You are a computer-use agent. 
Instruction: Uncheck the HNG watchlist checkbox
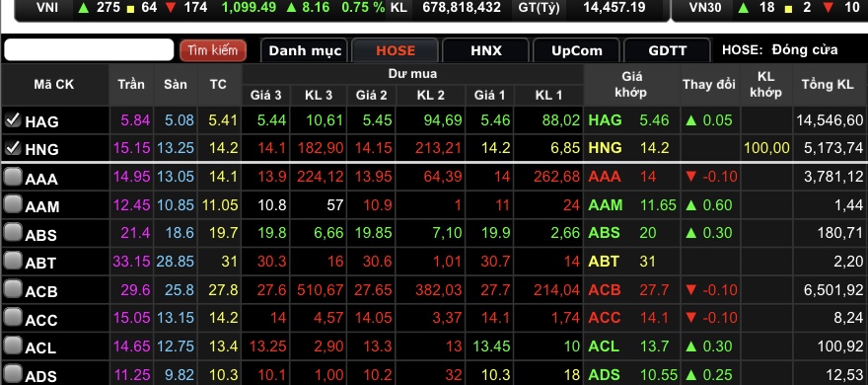pos(13,148)
